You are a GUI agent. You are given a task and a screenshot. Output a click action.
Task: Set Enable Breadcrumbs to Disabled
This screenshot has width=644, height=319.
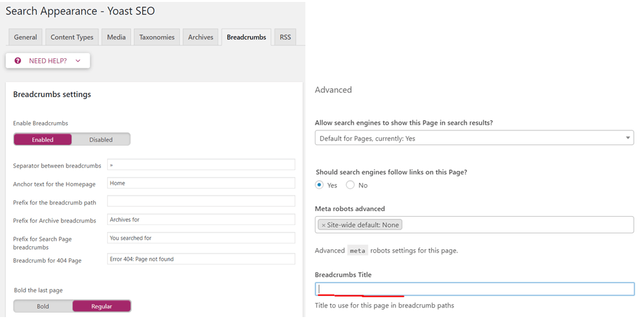coord(101,139)
